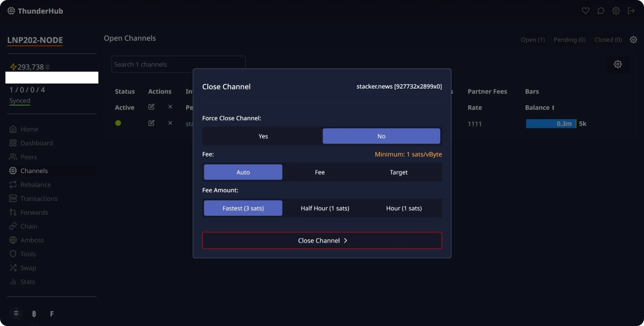Click the blue channel balance bar
Viewport: 644px width, 326px height.
pos(551,124)
